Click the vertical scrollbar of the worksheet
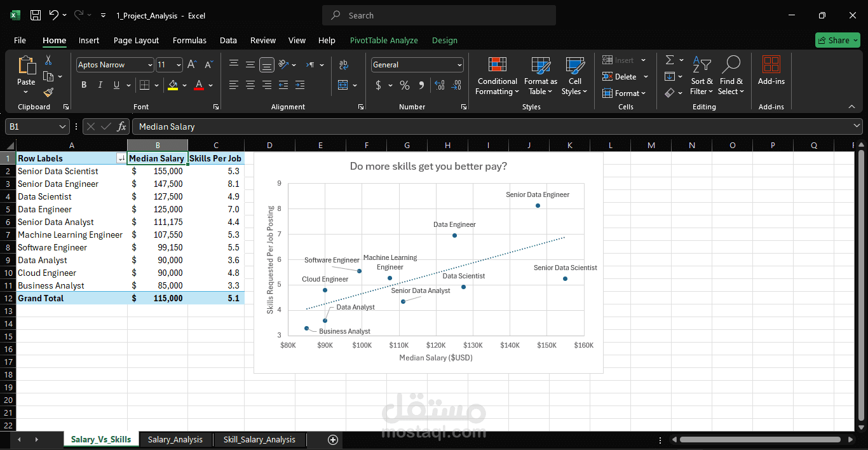Screen dimensions: 868x450 pos(861,285)
